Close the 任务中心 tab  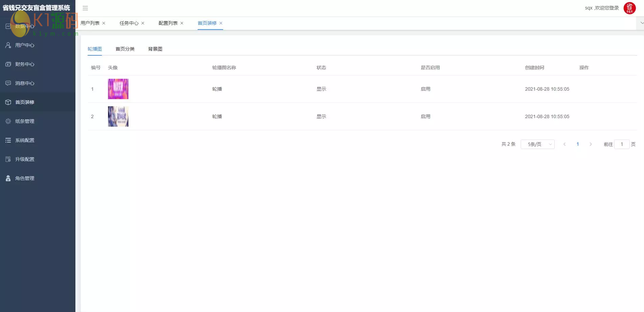pos(143,23)
